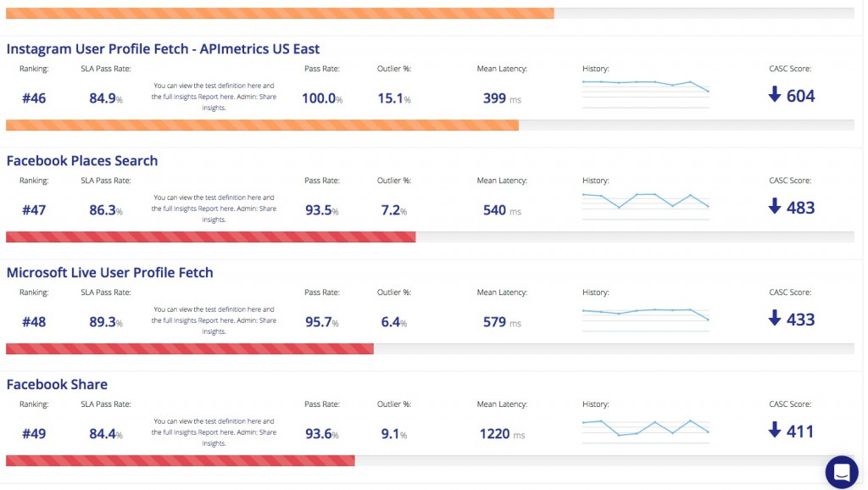Image resolution: width=868 pixels, height=490 pixels.
Task: Click the down arrow beside CASC score 433
Action: 775,319
